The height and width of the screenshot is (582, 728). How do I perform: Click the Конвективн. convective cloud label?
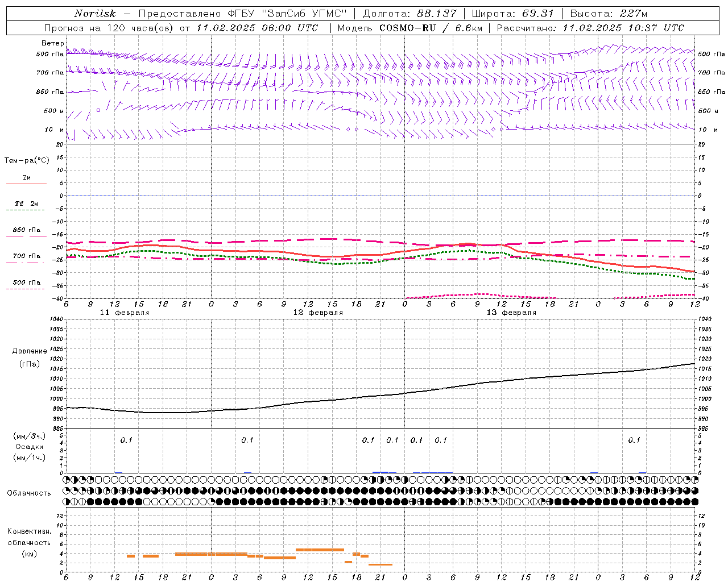[x=30, y=531]
